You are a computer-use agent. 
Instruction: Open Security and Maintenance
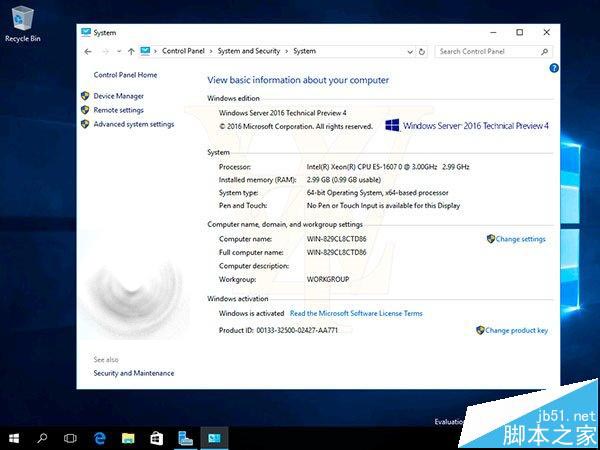point(134,373)
